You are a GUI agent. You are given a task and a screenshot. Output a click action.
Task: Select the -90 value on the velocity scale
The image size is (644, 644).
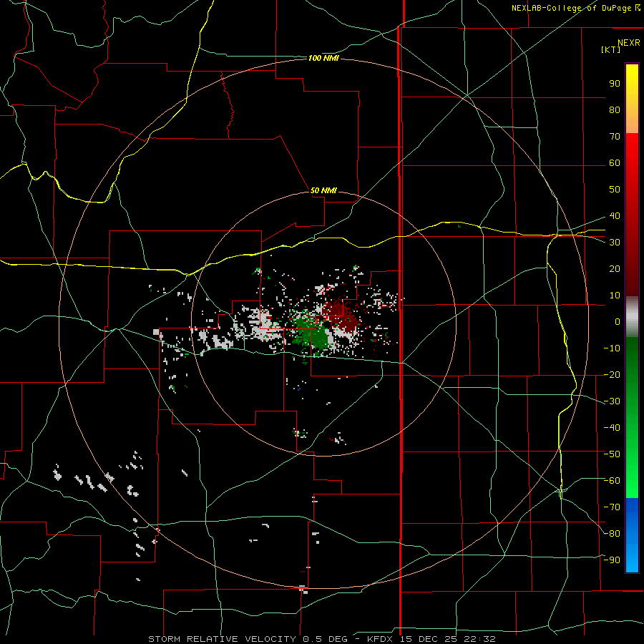[612, 560]
